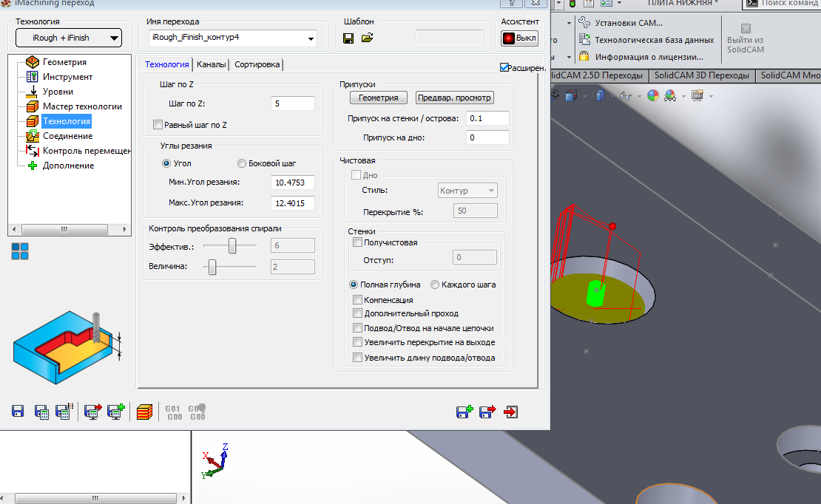The height and width of the screenshot is (504, 821).
Task: Click the Геометрия button under Припуски
Action: [379, 98]
